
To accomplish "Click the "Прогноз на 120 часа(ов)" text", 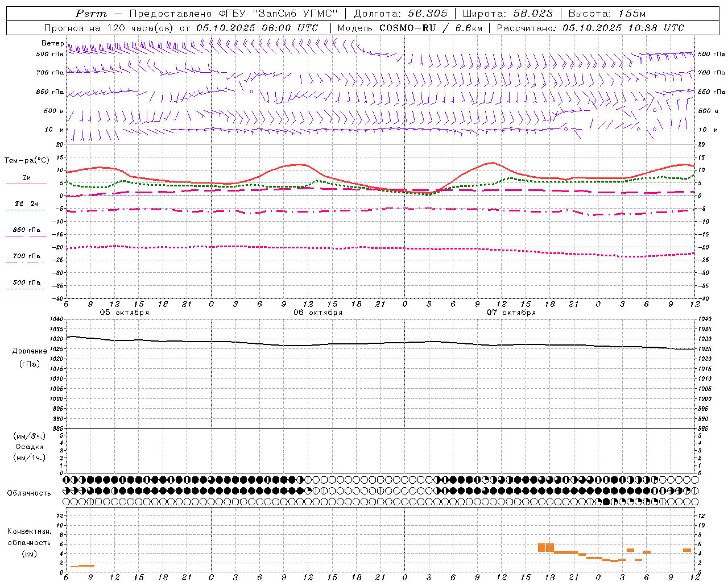I will [x=109, y=28].
